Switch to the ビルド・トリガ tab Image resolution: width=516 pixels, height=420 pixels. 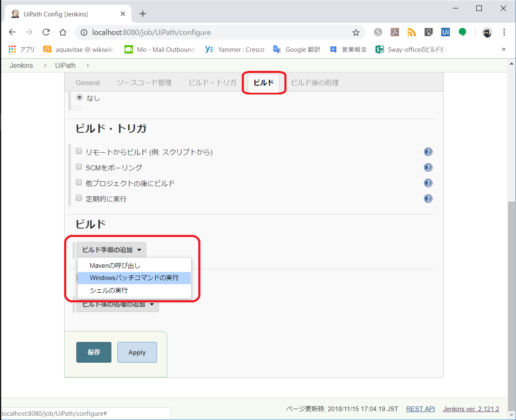pos(213,83)
